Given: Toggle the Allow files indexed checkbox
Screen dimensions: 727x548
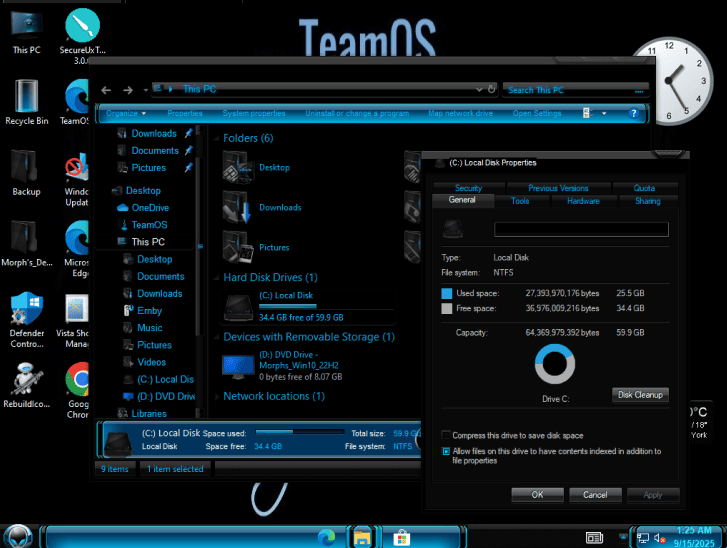Looking at the screenshot, I should tap(446, 452).
